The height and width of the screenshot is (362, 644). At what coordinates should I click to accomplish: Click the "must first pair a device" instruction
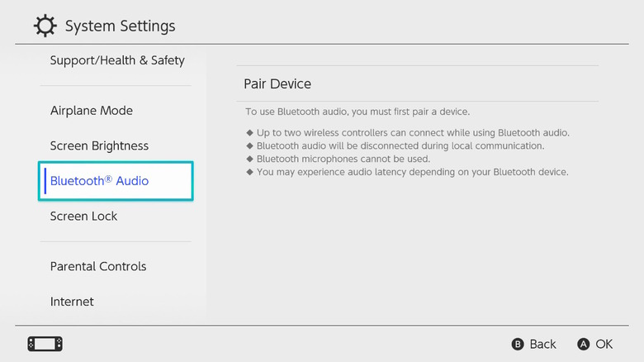click(358, 112)
